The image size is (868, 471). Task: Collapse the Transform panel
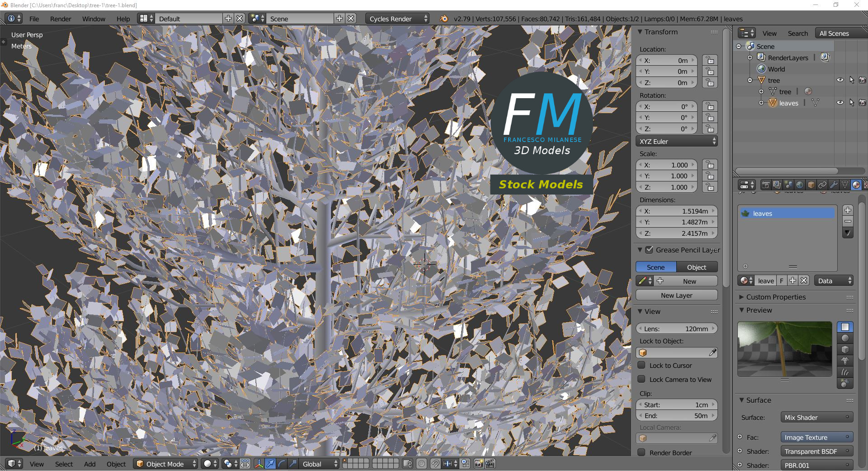click(x=640, y=32)
